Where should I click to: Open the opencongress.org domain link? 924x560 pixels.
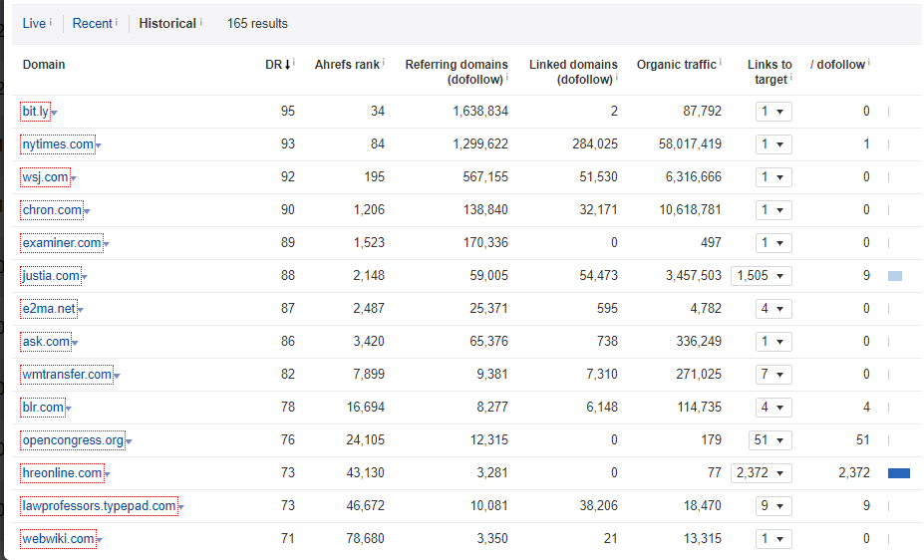73,440
